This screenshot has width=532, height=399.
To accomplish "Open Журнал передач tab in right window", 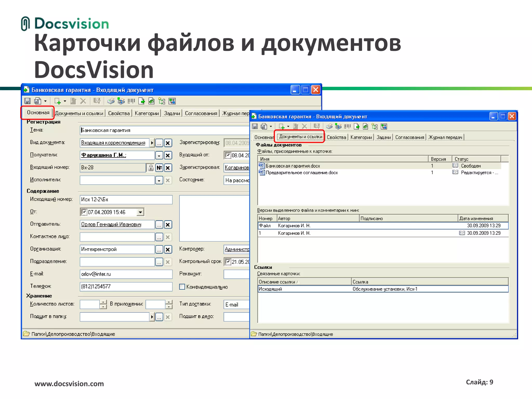I will tap(445, 137).
